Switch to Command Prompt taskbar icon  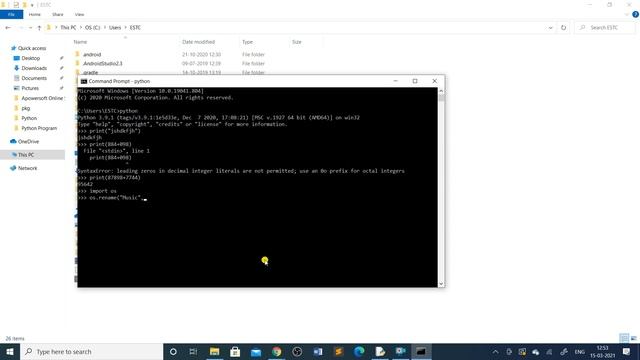(x=421, y=351)
